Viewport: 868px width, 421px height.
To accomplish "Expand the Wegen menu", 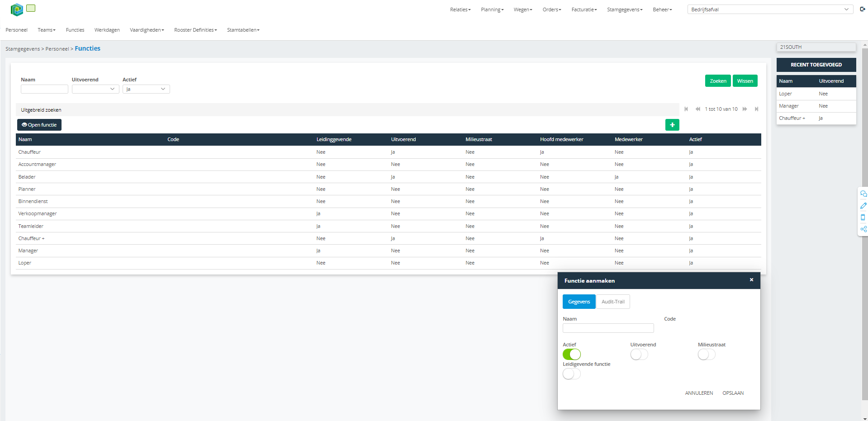I will 523,9.
